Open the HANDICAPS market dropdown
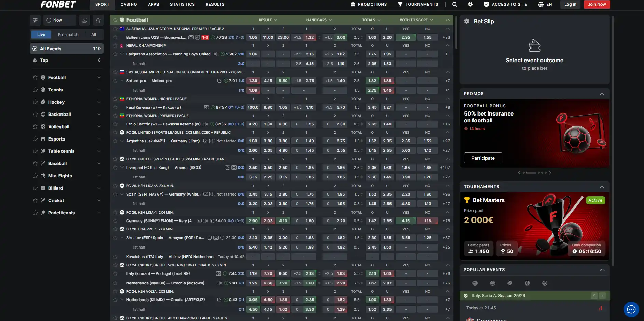 (x=319, y=20)
